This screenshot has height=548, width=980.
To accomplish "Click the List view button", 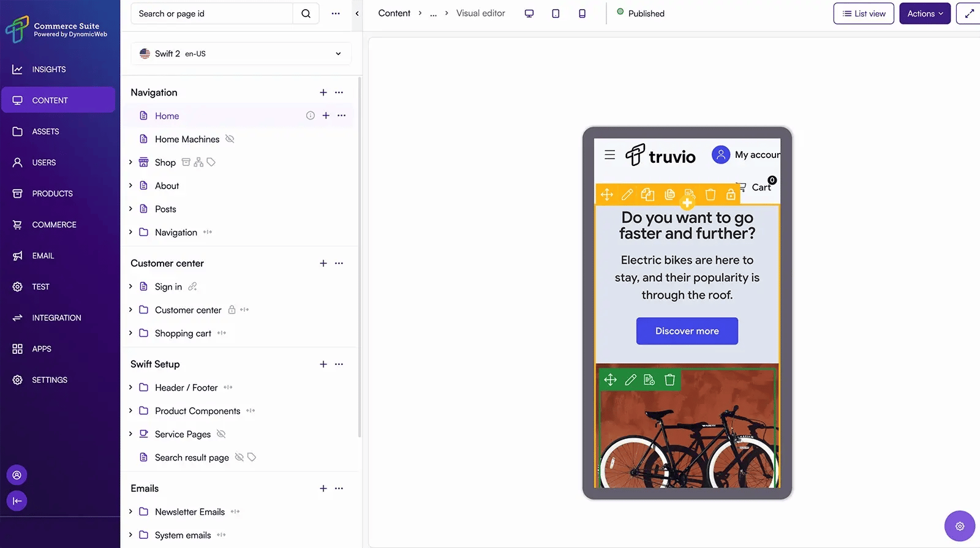I will (x=864, y=13).
